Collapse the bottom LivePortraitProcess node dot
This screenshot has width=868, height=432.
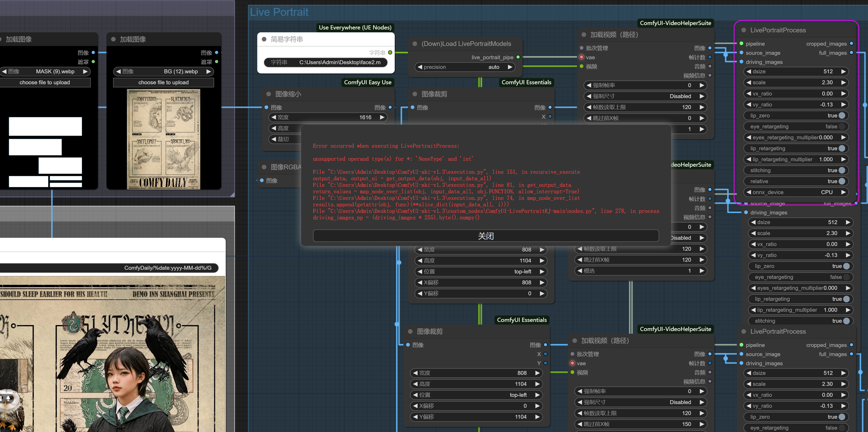click(744, 331)
